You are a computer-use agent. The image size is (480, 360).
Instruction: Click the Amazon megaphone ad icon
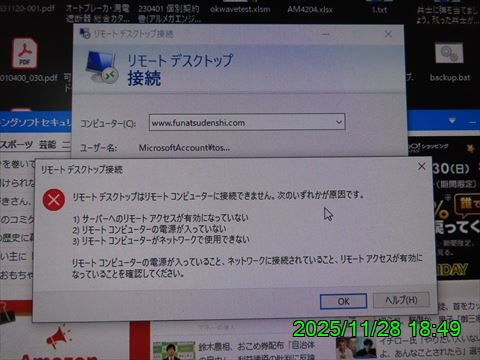[59, 337]
